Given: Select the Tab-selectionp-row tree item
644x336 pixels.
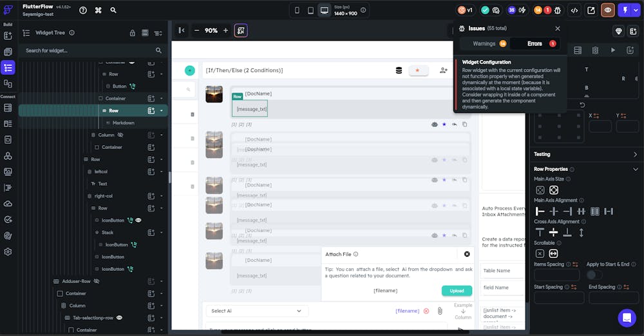Looking at the screenshot, I should 93,318.
